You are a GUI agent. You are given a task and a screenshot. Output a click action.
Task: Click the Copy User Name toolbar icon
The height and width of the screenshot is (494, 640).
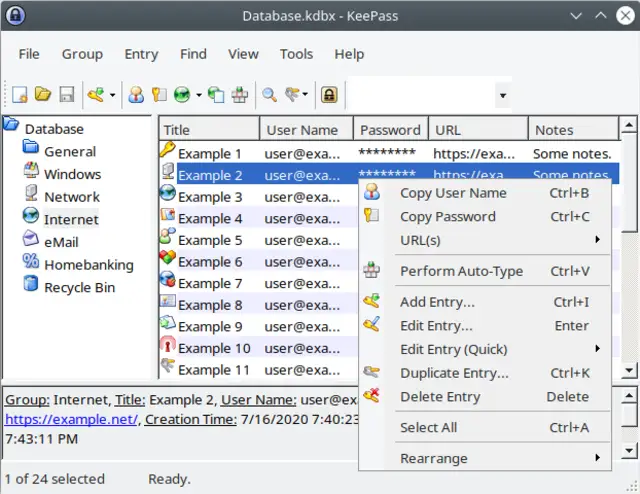(136, 95)
